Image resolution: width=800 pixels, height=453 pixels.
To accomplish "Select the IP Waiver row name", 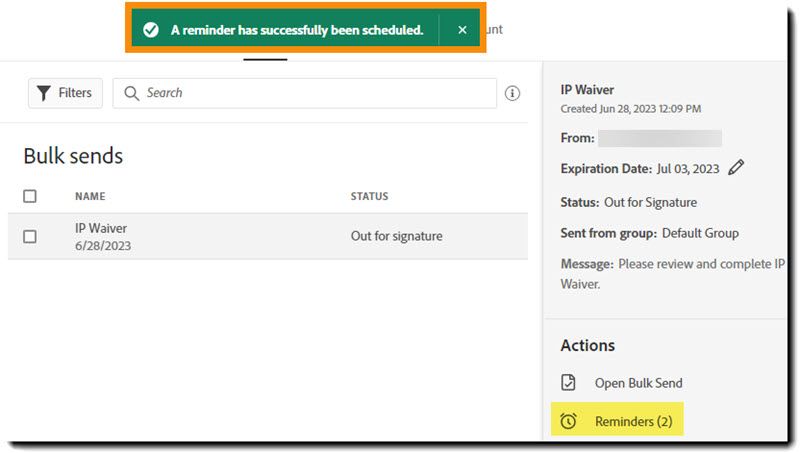I will pyautogui.click(x=101, y=228).
